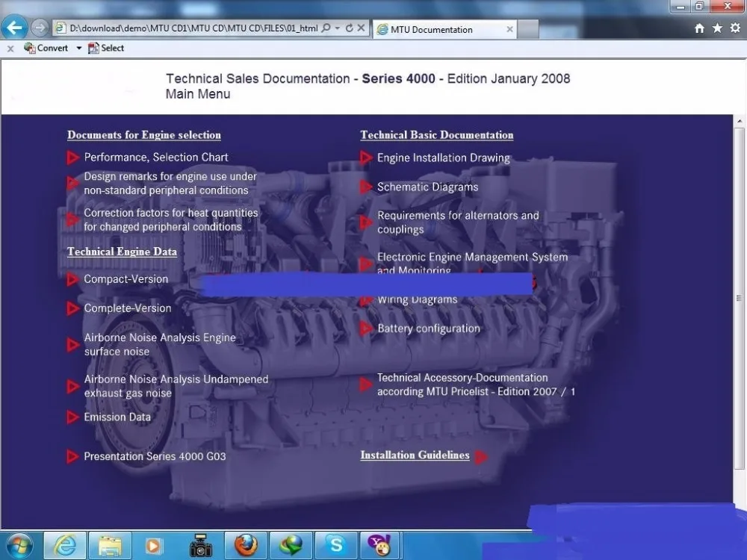Go back with the browser Back arrow
The image size is (747, 560).
pyautogui.click(x=14, y=28)
